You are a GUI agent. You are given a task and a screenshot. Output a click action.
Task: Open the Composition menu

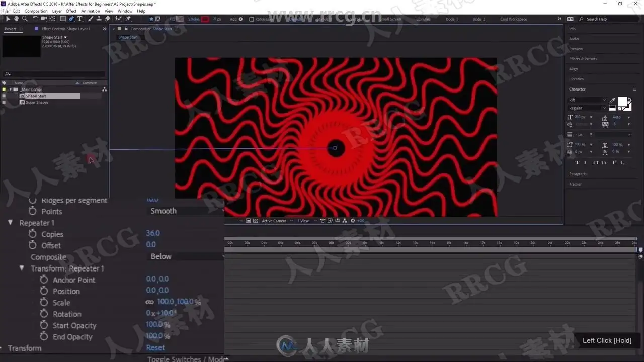coord(36,11)
